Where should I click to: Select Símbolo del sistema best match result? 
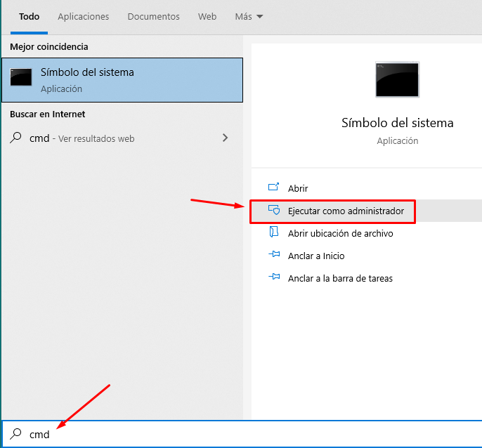(122, 80)
